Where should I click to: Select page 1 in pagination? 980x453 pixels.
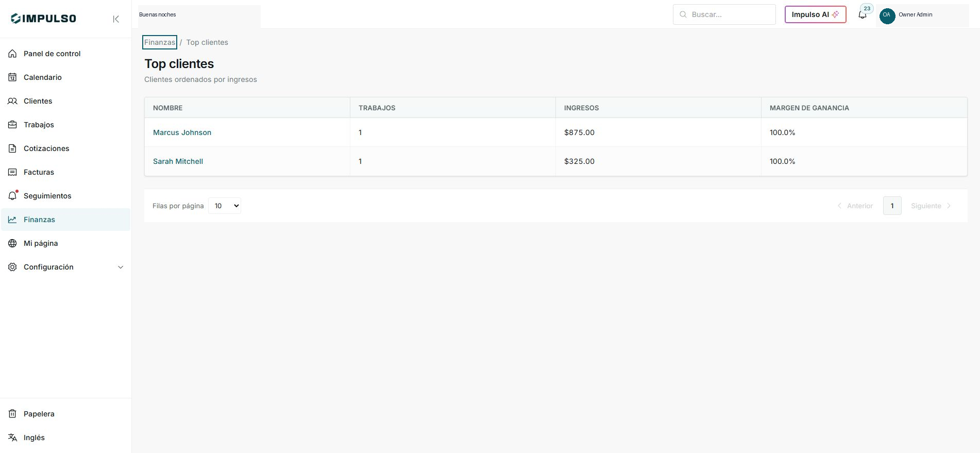point(892,206)
